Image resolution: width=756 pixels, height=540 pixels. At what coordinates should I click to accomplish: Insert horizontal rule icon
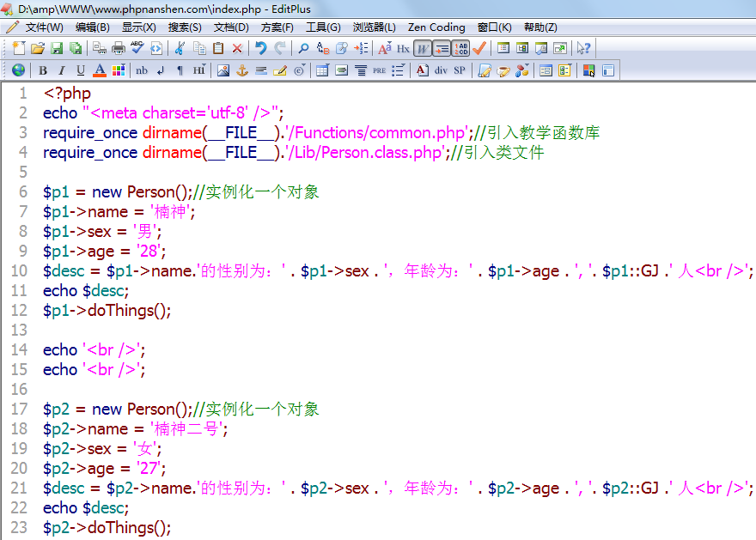[261, 70]
